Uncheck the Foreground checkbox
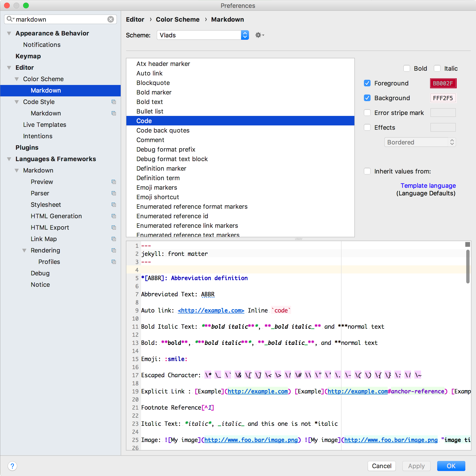The width and height of the screenshot is (476, 476). [x=367, y=83]
